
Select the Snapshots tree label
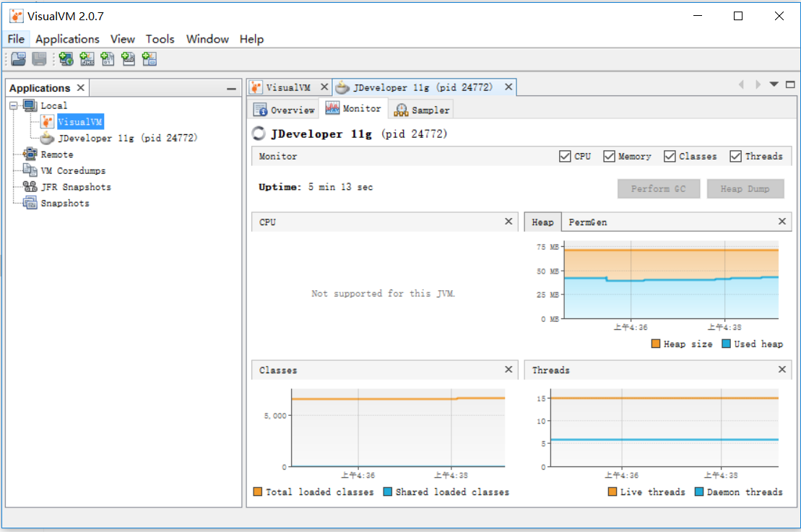[65, 204]
